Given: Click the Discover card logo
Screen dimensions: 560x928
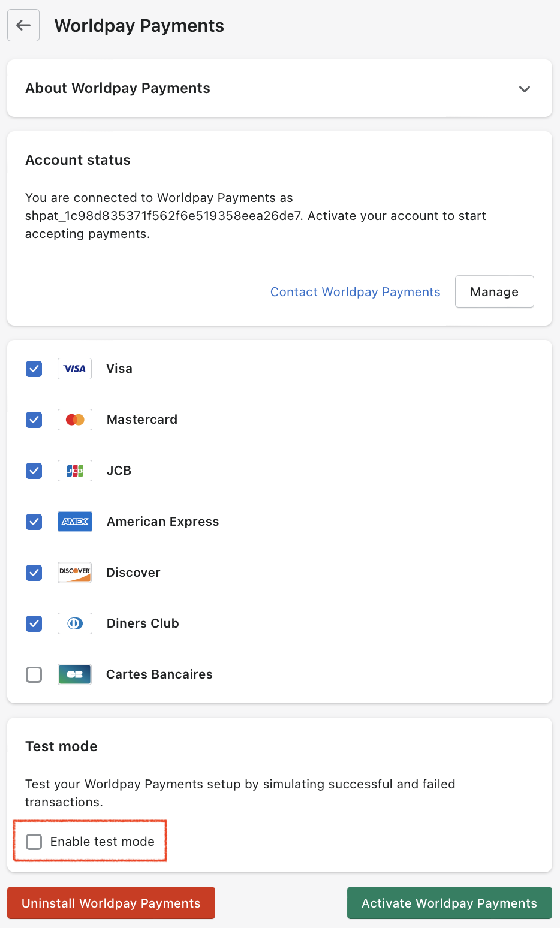Looking at the screenshot, I should [75, 573].
